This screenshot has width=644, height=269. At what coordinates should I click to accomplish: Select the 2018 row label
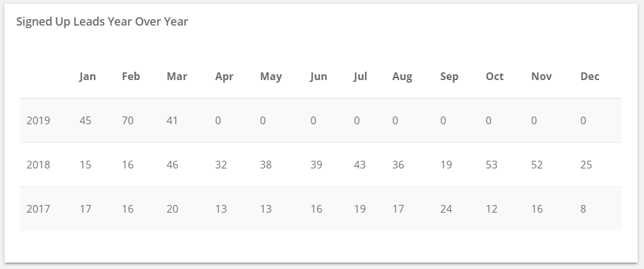click(38, 165)
